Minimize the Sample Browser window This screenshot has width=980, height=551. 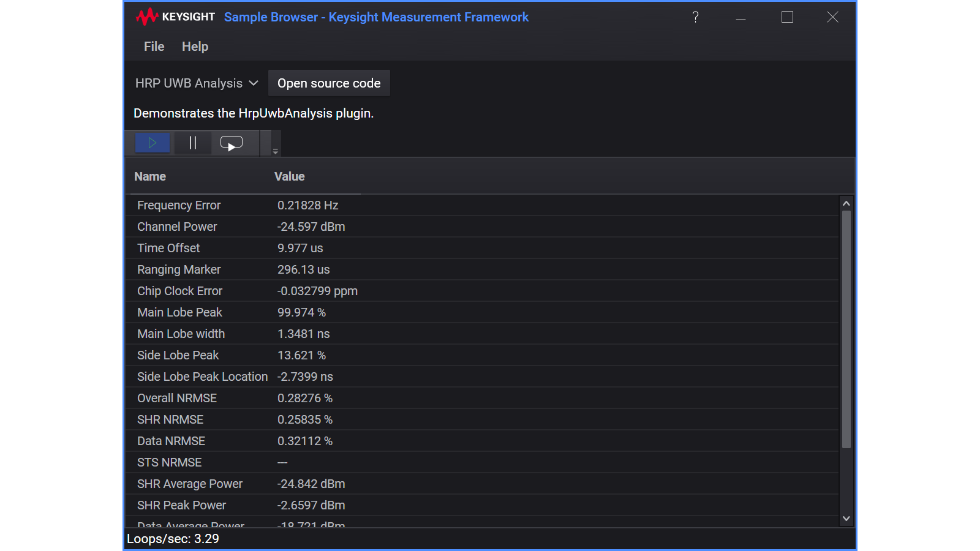pos(741,17)
